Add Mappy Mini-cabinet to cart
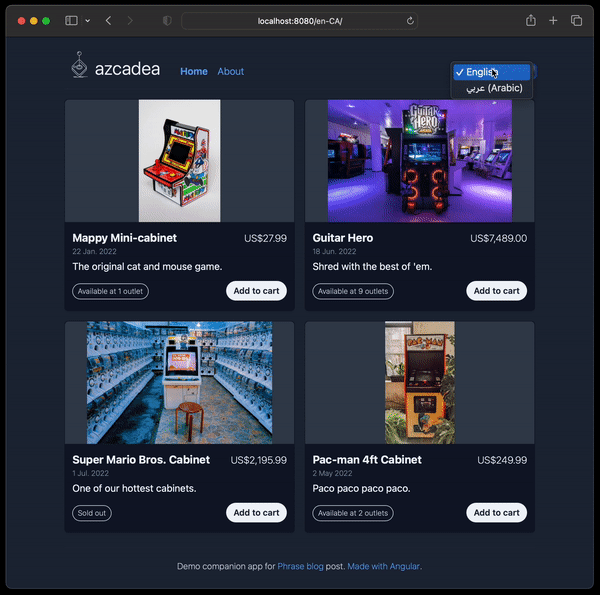The height and width of the screenshot is (595, 600). [256, 291]
